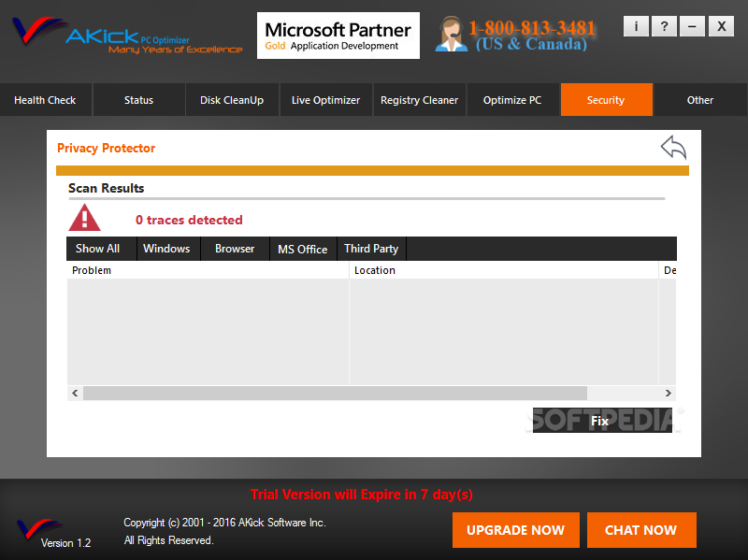This screenshot has height=560, width=748.
Task: Open help with the question mark button
Action: [x=664, y=26]
